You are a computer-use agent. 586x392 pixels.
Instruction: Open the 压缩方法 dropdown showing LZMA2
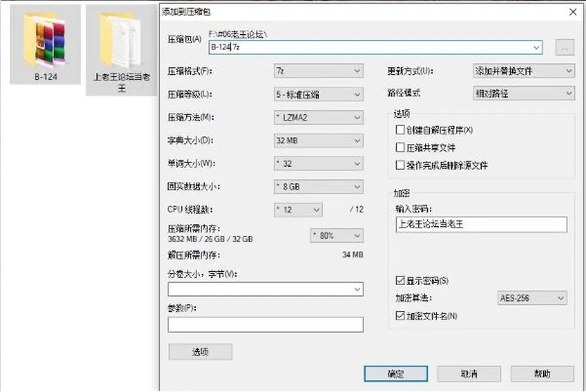(319, 118)
